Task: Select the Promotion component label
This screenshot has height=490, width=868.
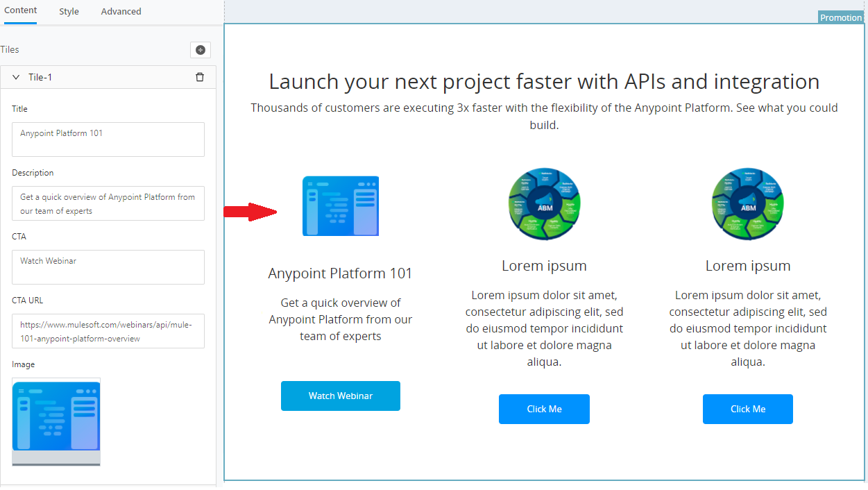Action: pyautogui.click(x=841, y=17)
